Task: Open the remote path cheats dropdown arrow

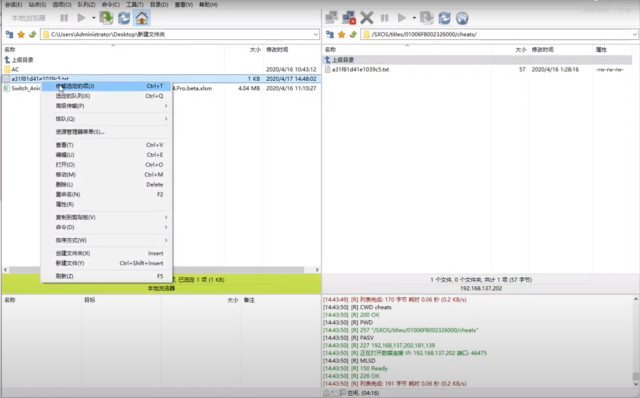Action: pyautogui.click(x=635, y=34)
